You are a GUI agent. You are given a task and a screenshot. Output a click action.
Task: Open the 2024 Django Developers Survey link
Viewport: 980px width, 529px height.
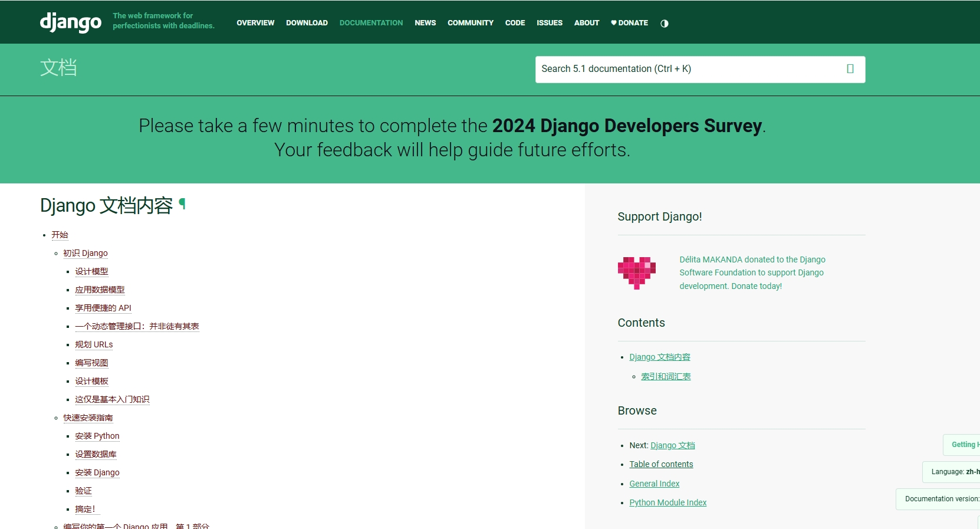627,126
